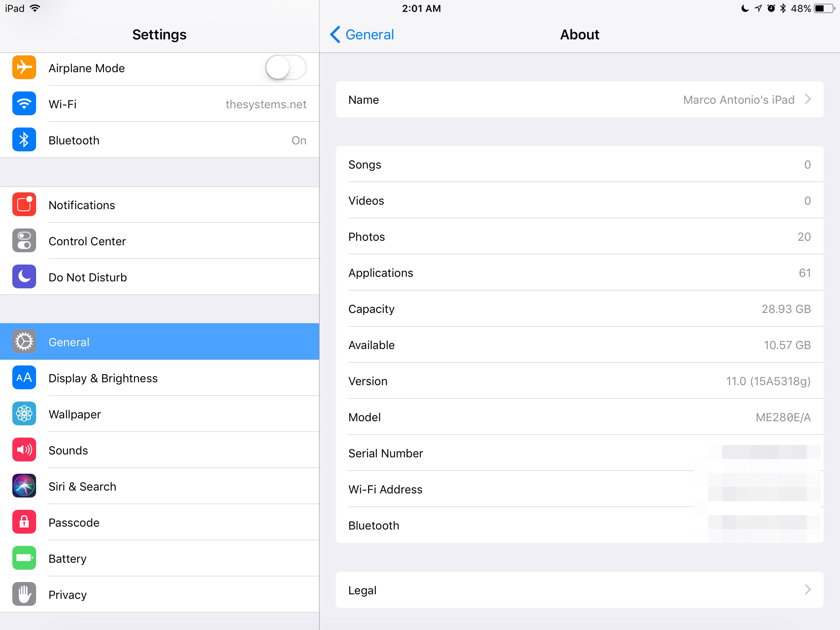
Task: Open Wi-Fi settings
Action: (x=160, y=104)
